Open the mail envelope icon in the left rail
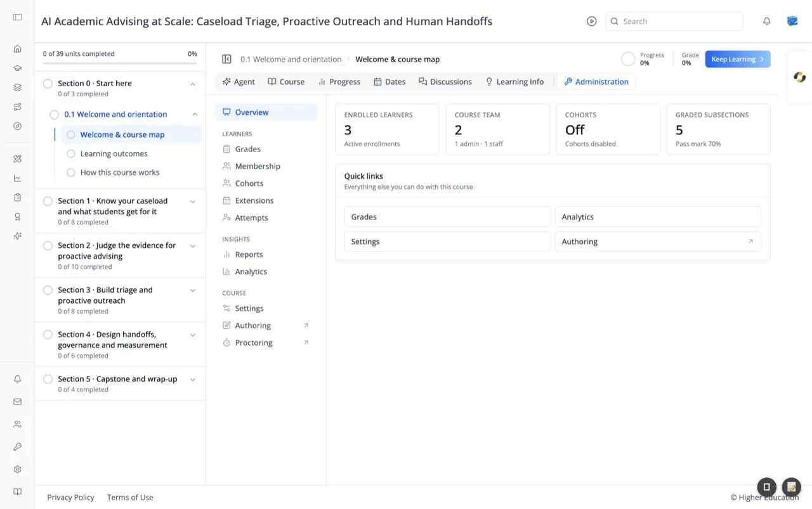Viewport: 812px width, 509px height. tap(17, 402)
